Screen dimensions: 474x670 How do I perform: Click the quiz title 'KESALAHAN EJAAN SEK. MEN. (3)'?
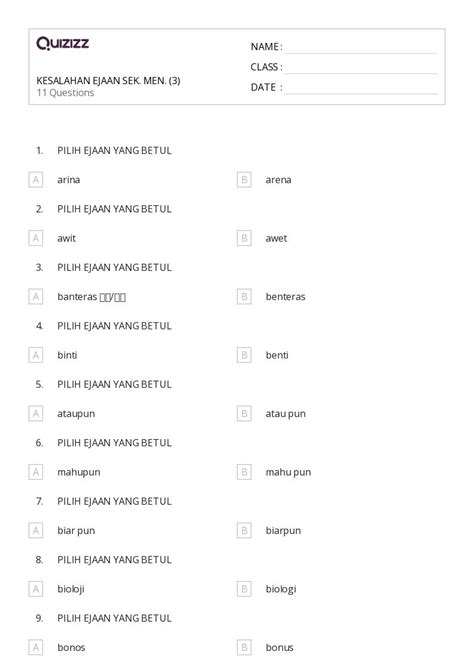pyautogui.click(x=108, y=81)
